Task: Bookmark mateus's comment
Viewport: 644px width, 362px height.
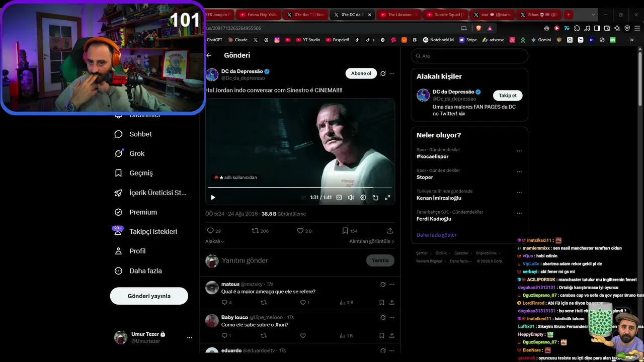Action: 382,302
